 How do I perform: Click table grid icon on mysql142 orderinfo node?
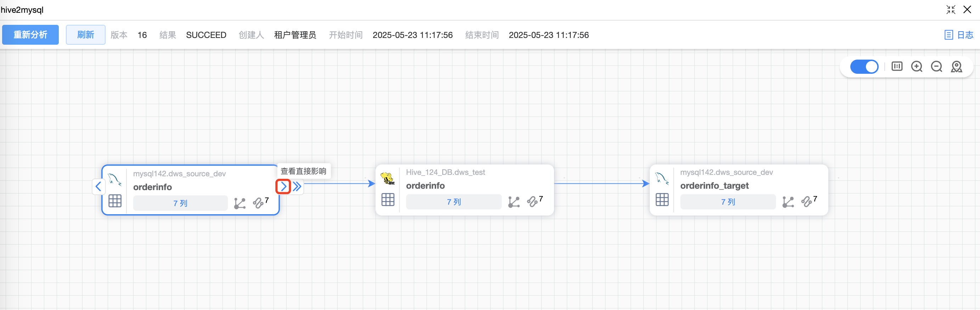coord(115,201)
